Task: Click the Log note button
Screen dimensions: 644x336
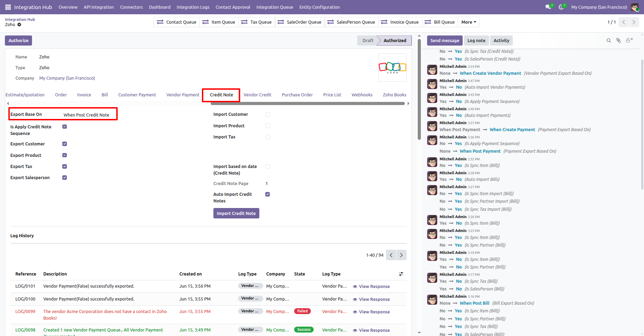Action: [x=476, y=40]
